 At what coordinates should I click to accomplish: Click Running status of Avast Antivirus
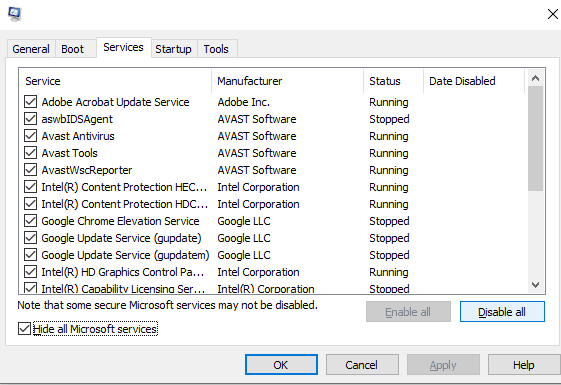(x=389, y=136)
